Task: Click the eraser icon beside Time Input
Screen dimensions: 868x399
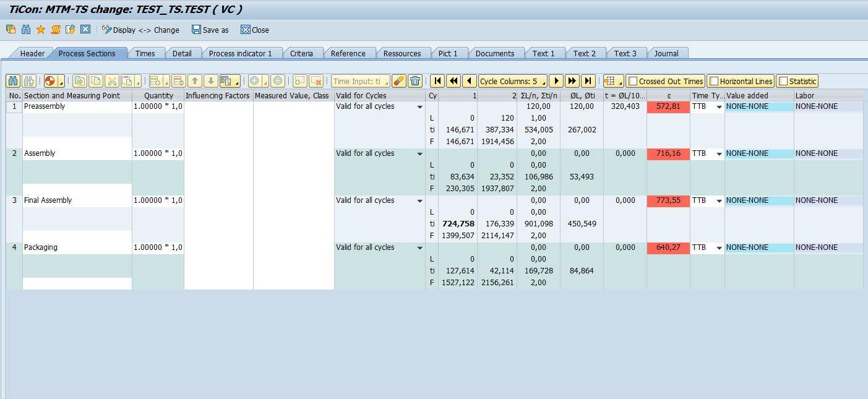Action: (399, 81)
